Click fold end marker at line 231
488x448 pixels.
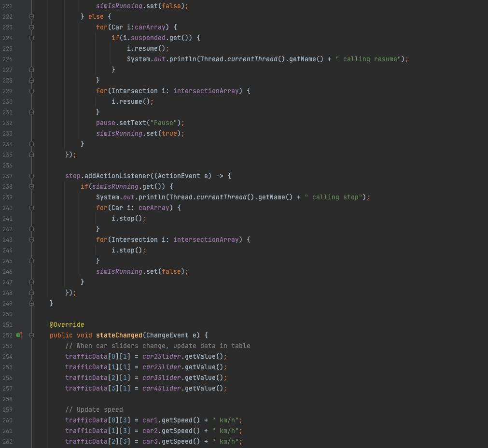coord(31,112)
